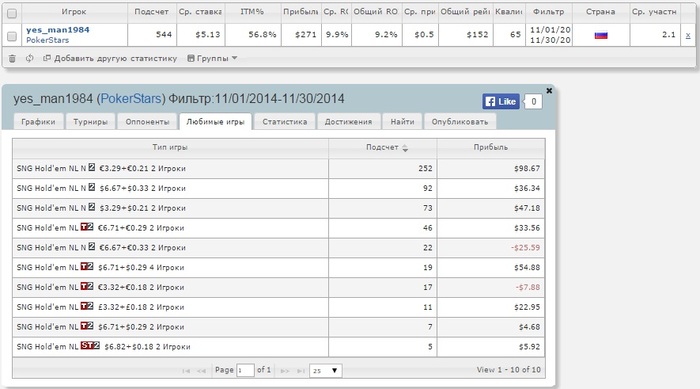Check the yes_man1984 row checkbox
This screenshot has width=700, height=389.
click(12, 36)
